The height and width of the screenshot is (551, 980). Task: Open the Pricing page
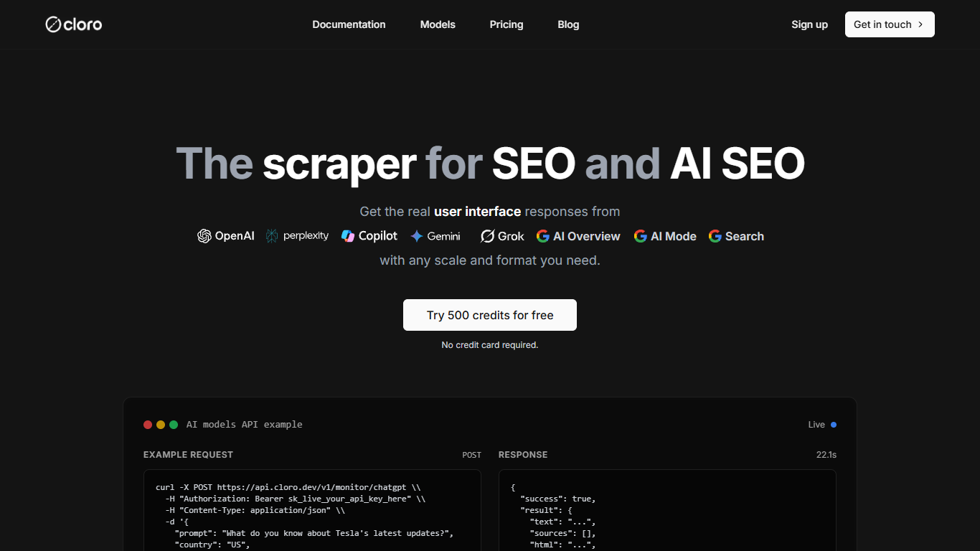[x=507, y=24]
